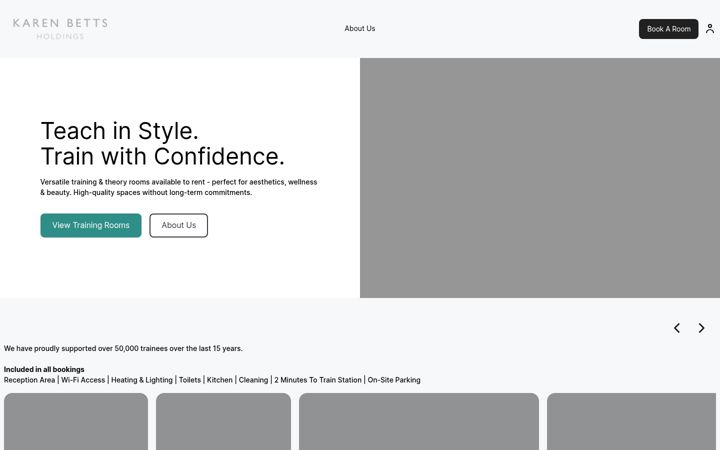Open the user account icon
This screenshot has width=720, height=450.
(x=710, y=29)
